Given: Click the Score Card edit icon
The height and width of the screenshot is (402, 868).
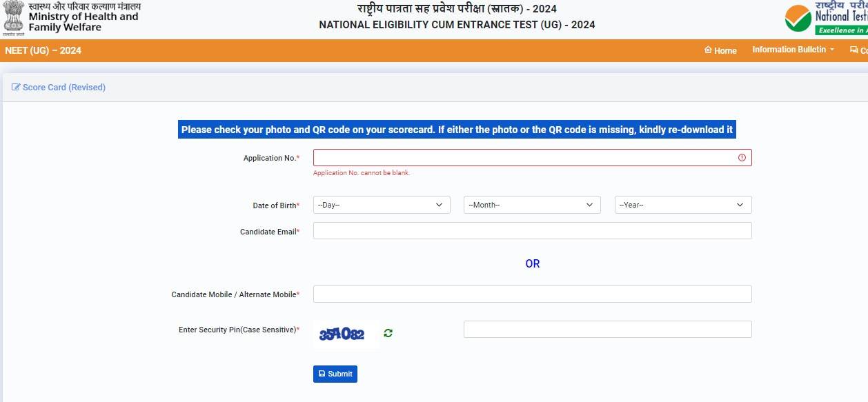Looking at the screenshot, I should 16,88.
